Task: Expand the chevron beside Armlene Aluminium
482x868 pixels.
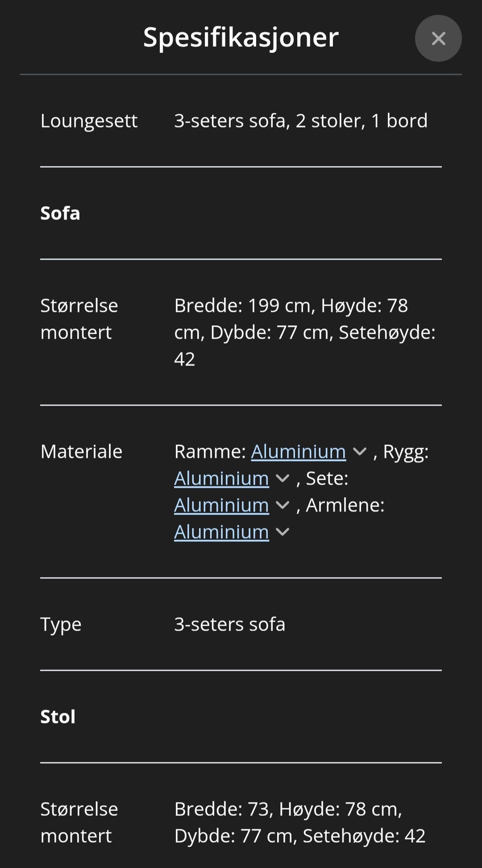Action: (x=283, y=532)
